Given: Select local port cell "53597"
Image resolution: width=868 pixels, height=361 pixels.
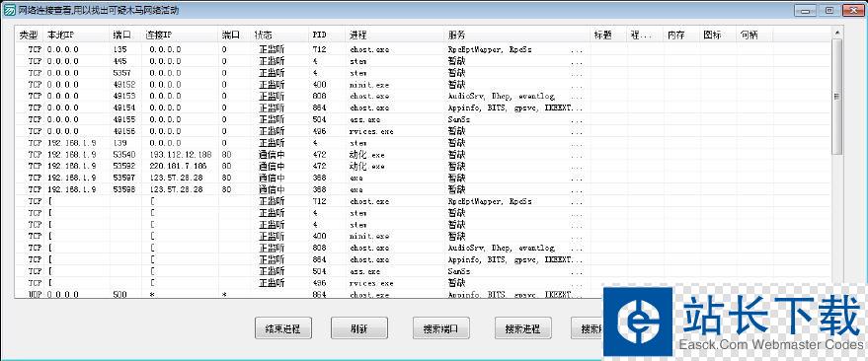Looking at the screenshot, I should 123,178.
